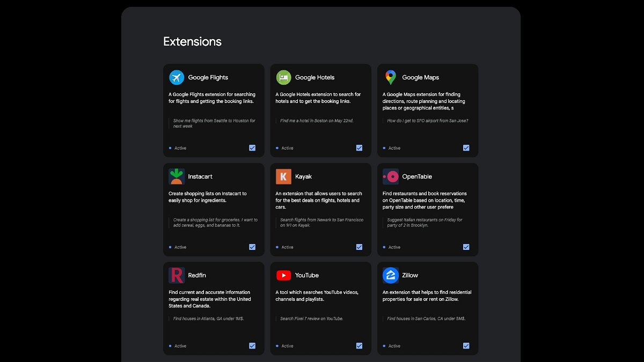Click the Instacart carrot icon
This screenshot has width=644, height=362.
[177, 176]
